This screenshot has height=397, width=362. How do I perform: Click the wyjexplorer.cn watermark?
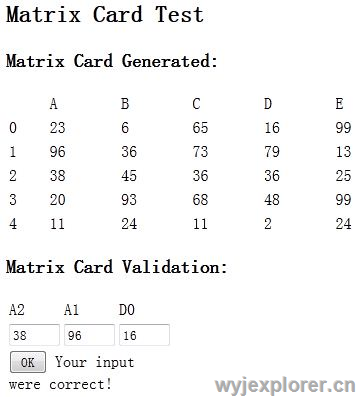285,386
